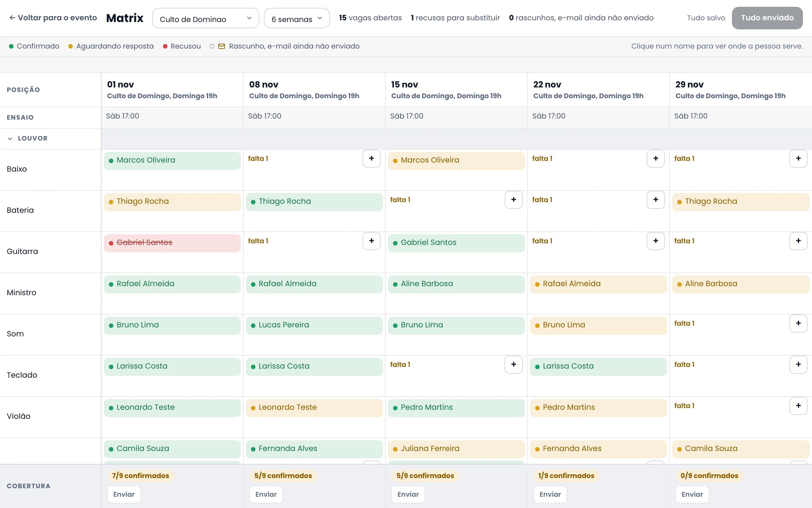
Task: Select Larissa Costa on 22 nov
Action: click(x=598, y=366)
